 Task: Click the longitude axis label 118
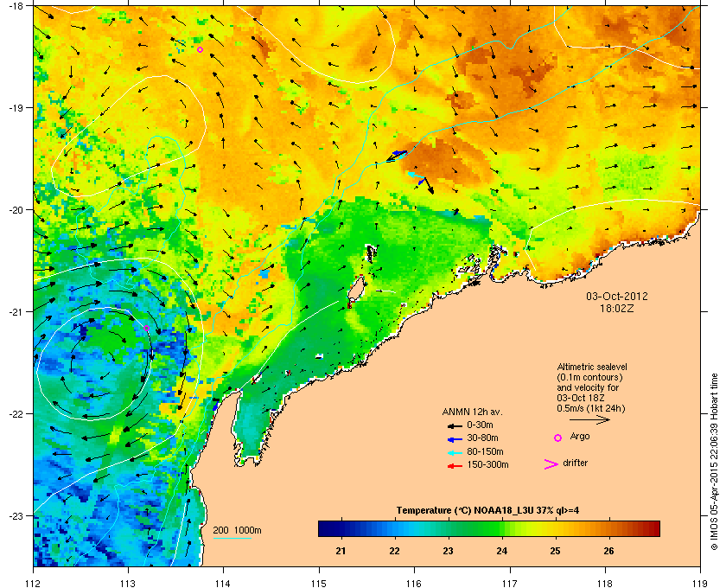coord(605,583)
